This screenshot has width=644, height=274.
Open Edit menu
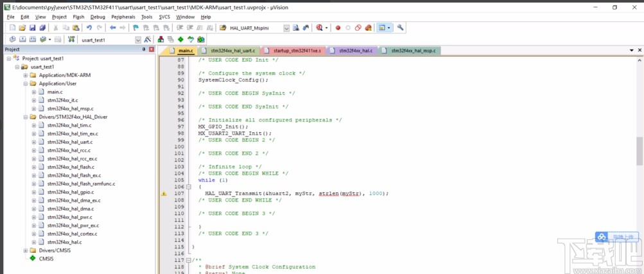click(25, 17)
